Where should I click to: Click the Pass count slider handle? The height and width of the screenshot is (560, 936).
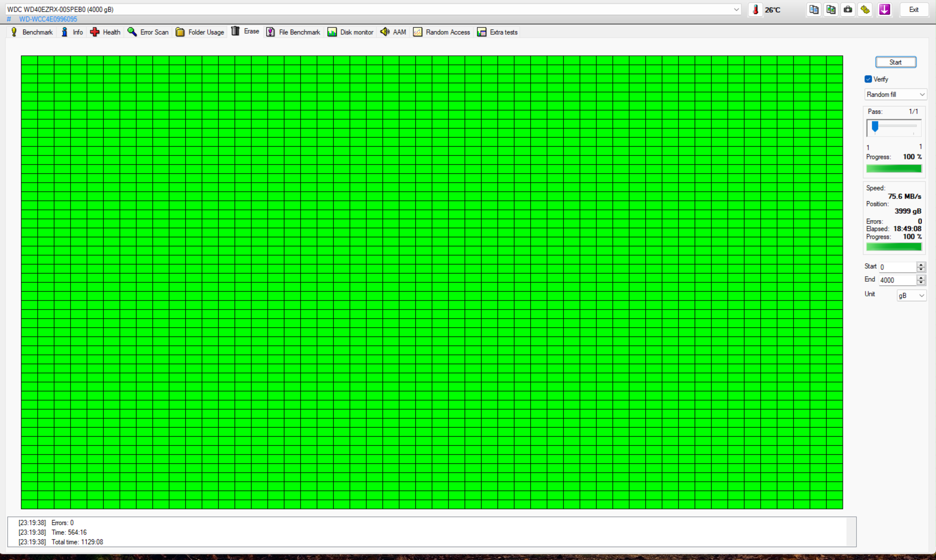(x=875, y=127)
